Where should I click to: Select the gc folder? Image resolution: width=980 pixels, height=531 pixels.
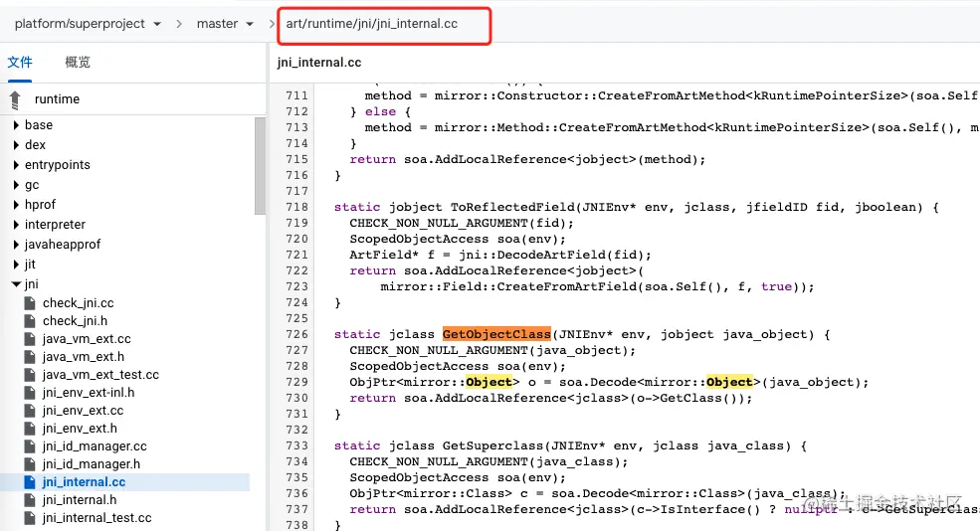32,185
